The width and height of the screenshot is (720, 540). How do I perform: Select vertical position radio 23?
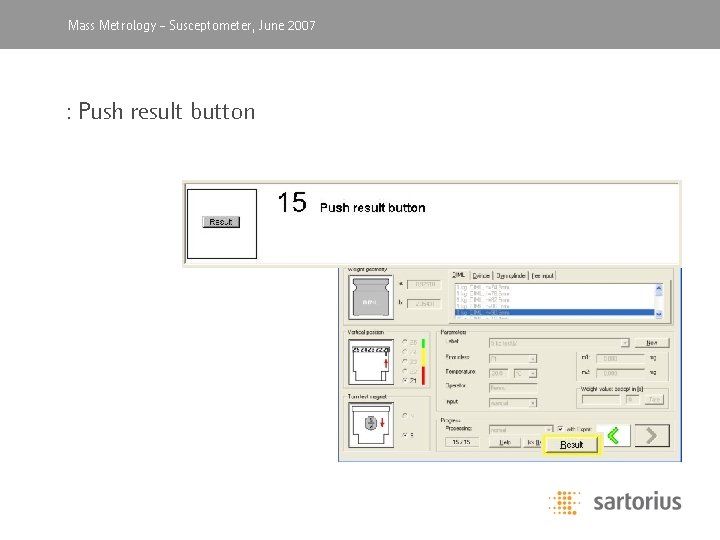click(405, 361)
